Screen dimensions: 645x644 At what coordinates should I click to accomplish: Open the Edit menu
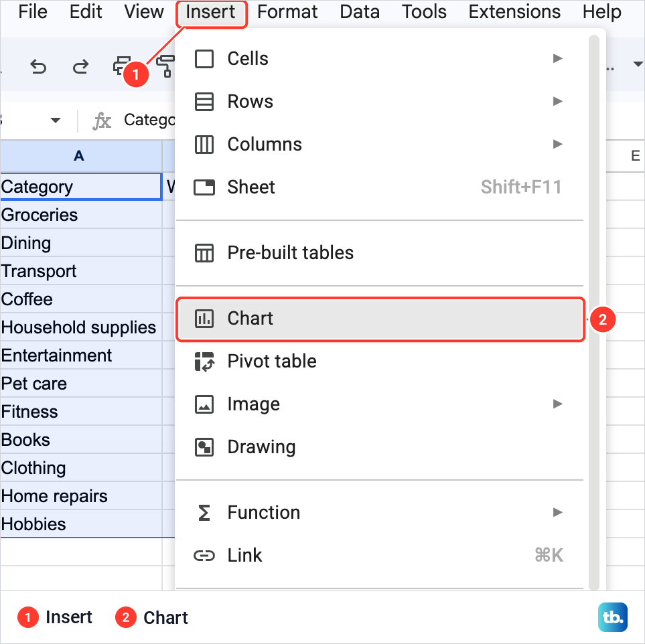click(86, 12)
